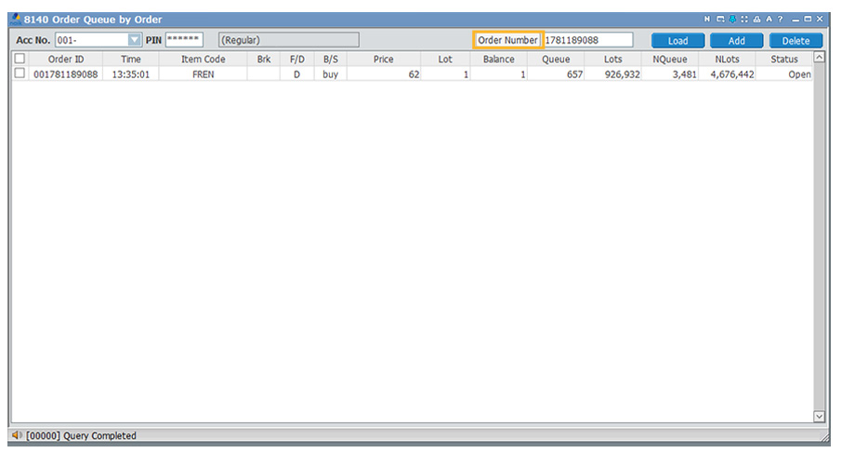
Task: Focus the Order Number input field
Action: (x=587, y=40)
